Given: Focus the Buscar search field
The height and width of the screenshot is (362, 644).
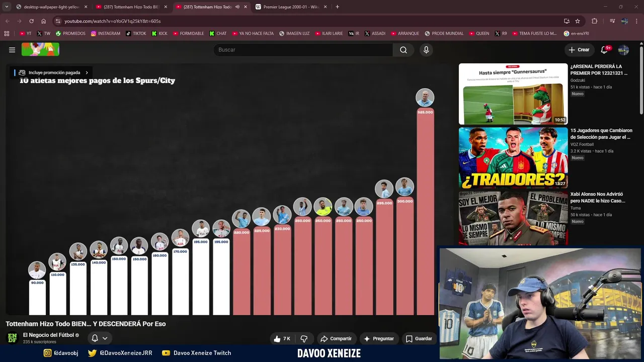Looking at the screenshot, I should click(304, 50).
